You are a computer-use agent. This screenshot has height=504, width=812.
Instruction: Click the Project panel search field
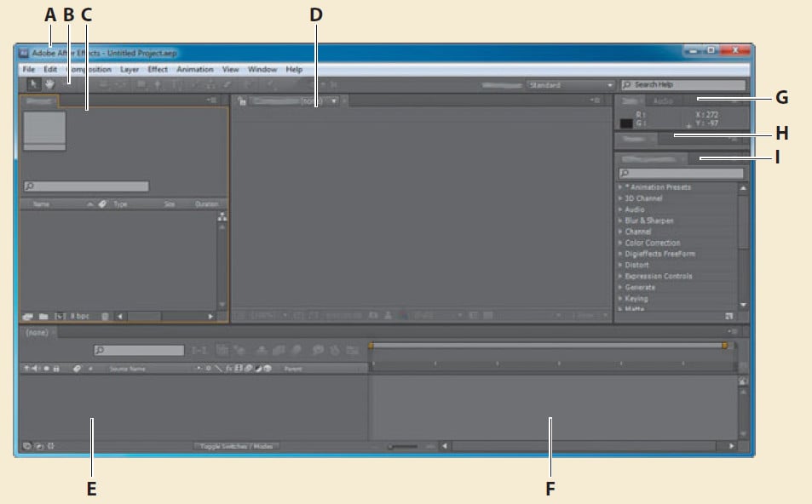pos(86,186)
